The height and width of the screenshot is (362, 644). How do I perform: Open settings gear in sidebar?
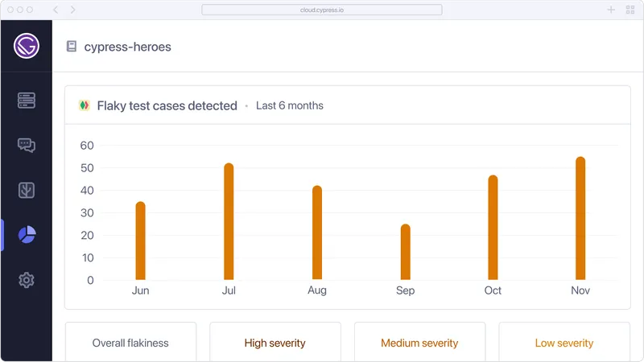pyautogui.click(x=27, y=280)
